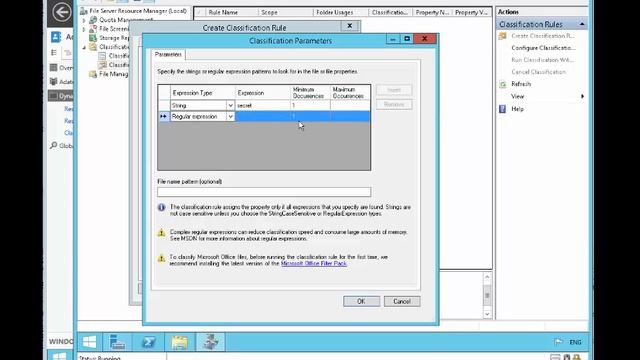Click Cancel Classification in Actions pane

pyautogui.click(x=538, y=72)
